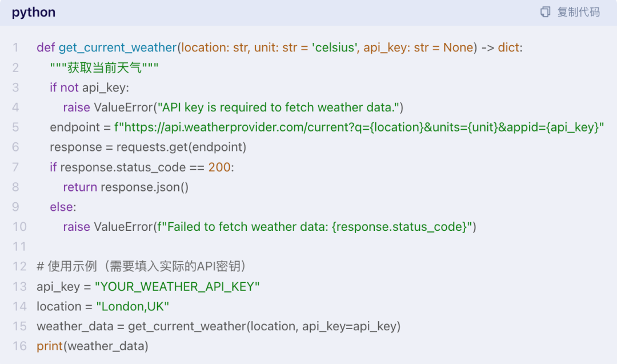Click the dict return type annotation
Screen dimensions: 617x364
point(510,47)
